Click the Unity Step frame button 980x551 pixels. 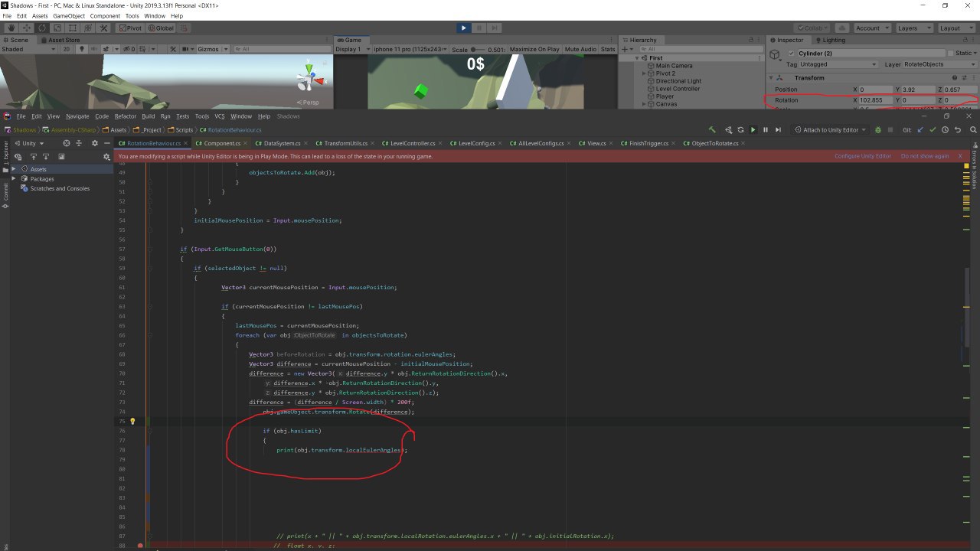point(495,28)
